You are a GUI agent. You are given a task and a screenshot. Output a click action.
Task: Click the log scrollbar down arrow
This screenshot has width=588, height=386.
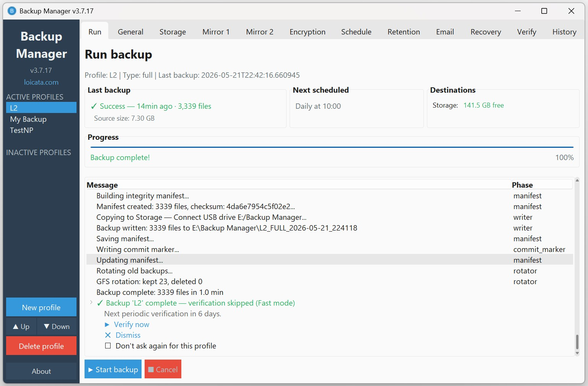[577, 353]
